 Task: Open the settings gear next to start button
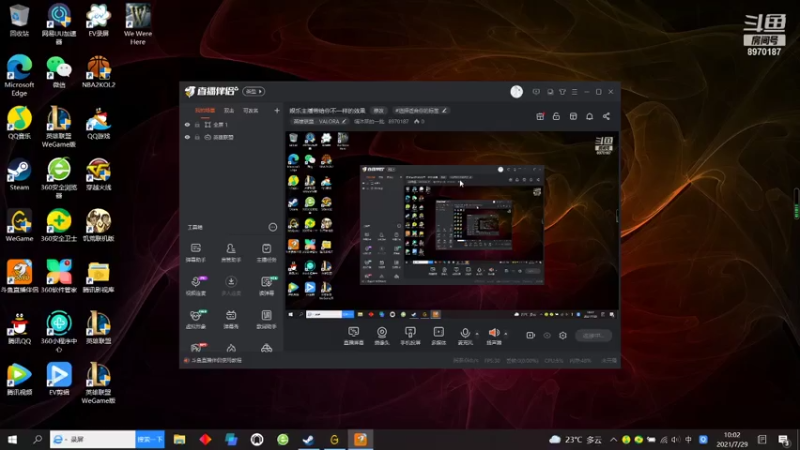[563, 335]
